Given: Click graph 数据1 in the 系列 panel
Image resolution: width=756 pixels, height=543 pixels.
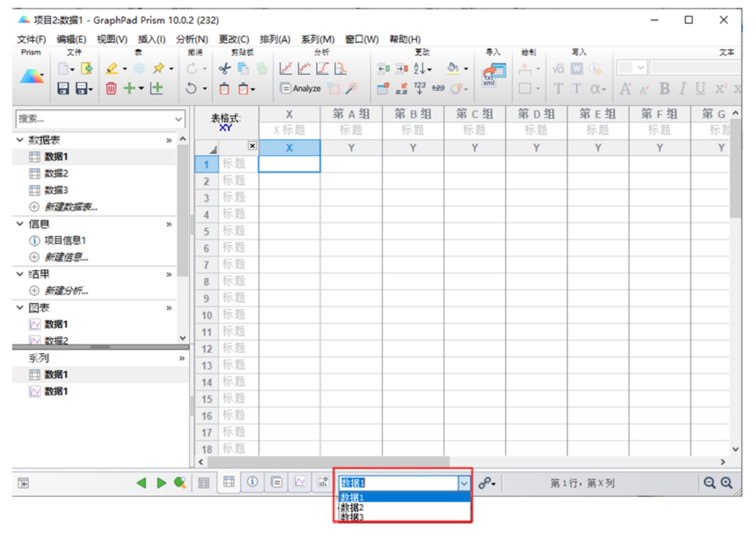Looking at the screenshot, I should (x=56, y=391).
